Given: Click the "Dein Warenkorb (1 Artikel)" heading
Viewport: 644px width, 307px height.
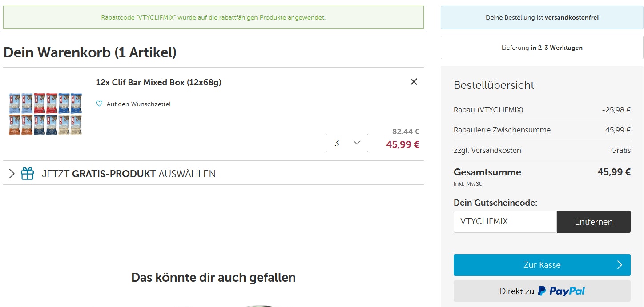Looking at the screenshot, I should (90, 52).
